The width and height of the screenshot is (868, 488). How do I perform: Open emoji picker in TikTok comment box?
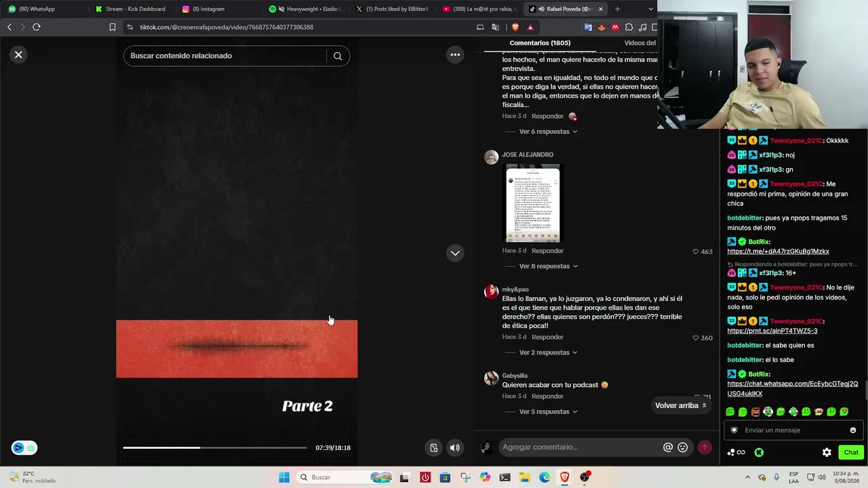tap(683, 447)
